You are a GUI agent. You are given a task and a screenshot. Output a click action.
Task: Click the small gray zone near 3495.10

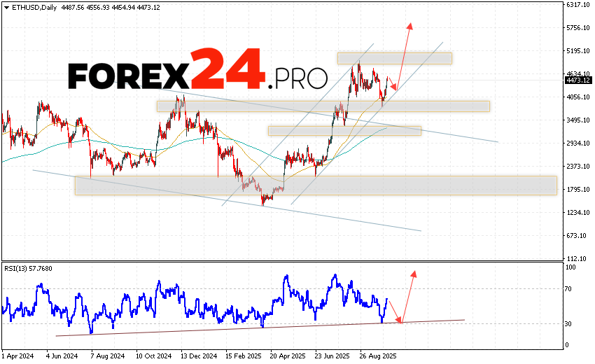tap(344, 131)
